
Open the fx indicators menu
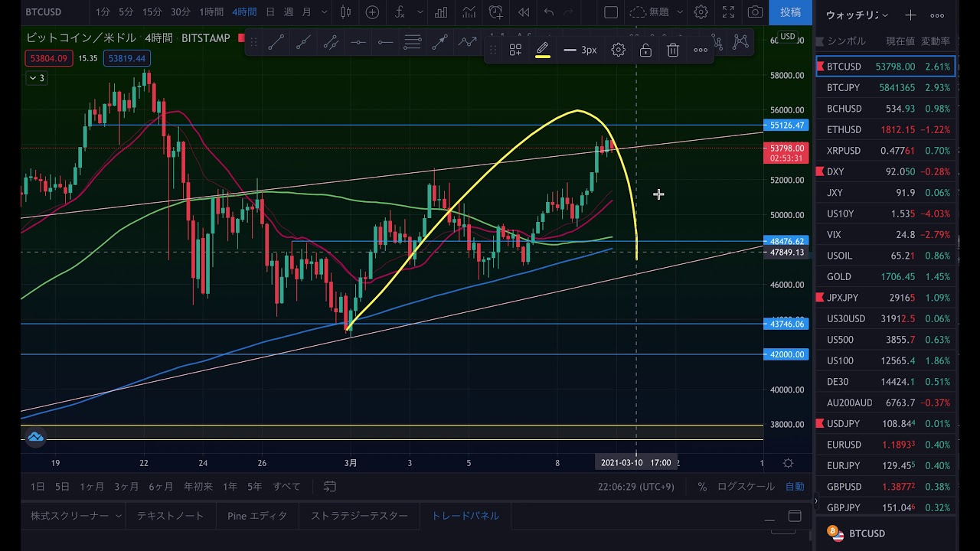coord(400,12)
